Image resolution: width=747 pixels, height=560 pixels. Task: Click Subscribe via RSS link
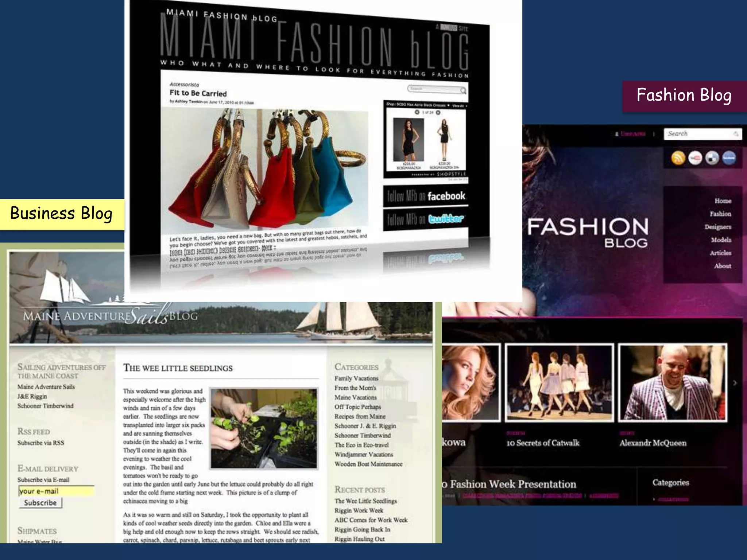pyautogui.click(x=40, y=443)
